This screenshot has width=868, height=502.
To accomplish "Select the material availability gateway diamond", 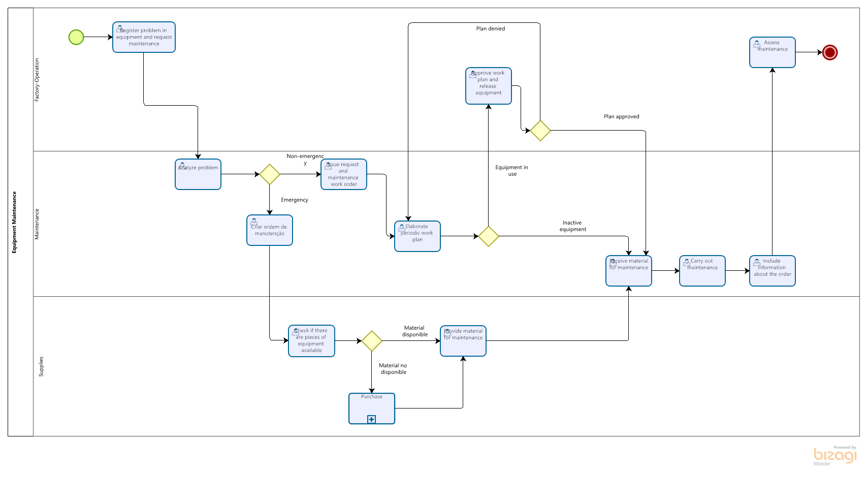I will coord(371,341).
